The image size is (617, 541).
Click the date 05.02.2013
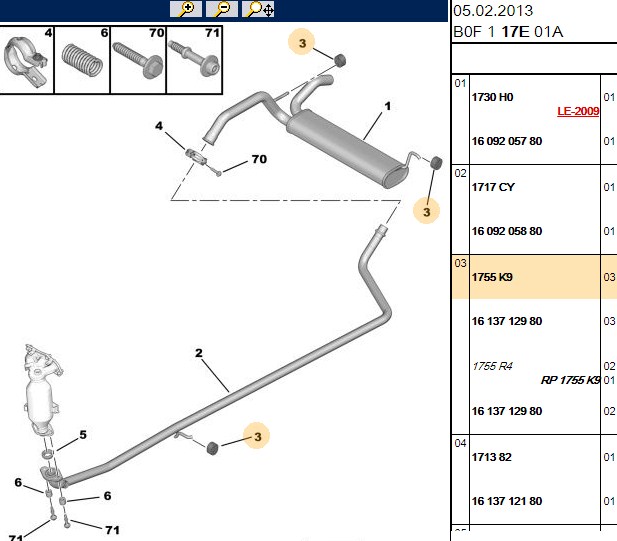pyautogui.click(x=493, y=11)
